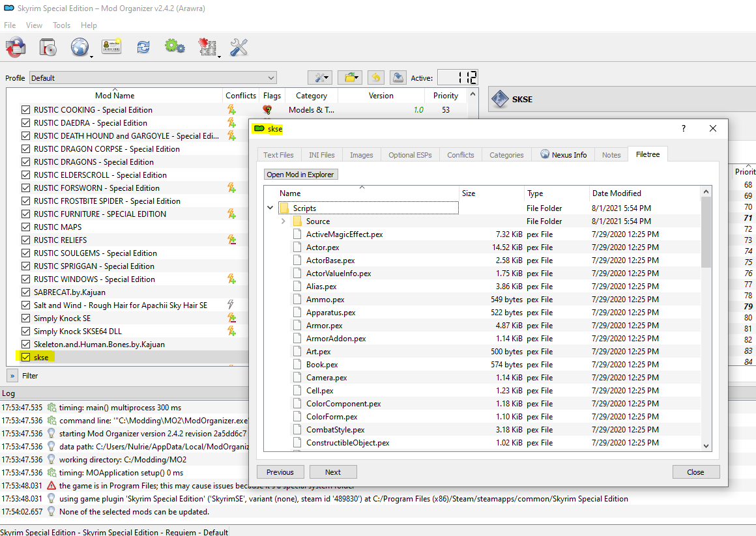Click the SKSE executable diamond icon
The image size is (756, 536).
coord(500,99)
